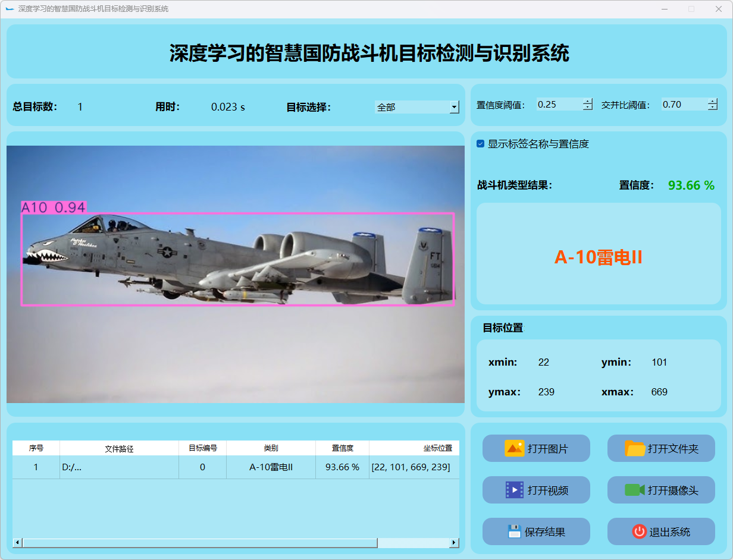The image size is (733, 560).
Task: Click the detected A-10 aircraft image
Action: click(x=238, y=262)
